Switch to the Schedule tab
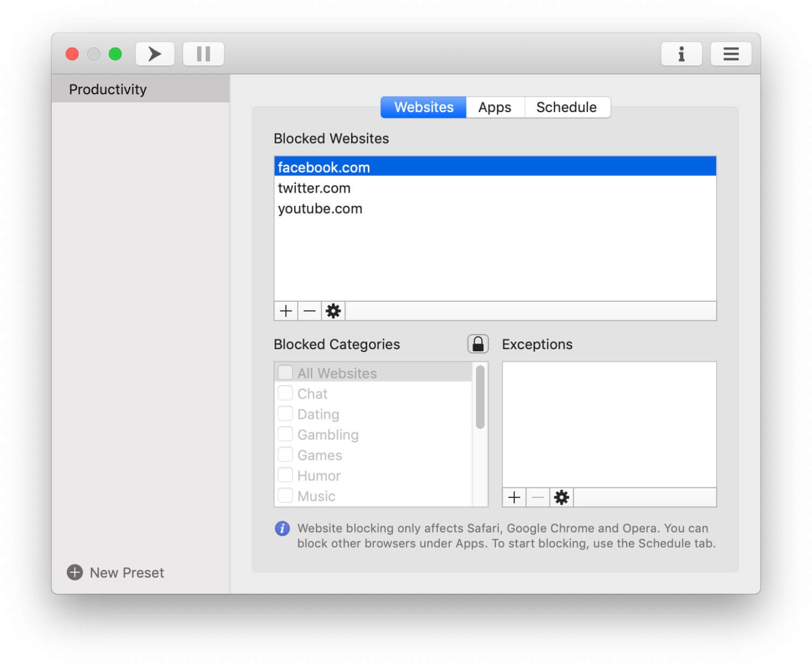 click(566, 107)
